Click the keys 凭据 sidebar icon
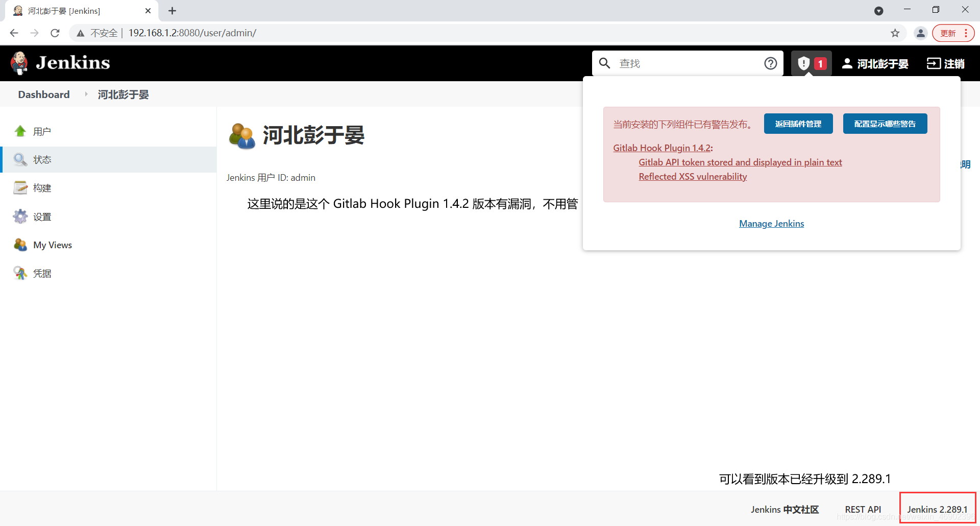 pos(20,273)
